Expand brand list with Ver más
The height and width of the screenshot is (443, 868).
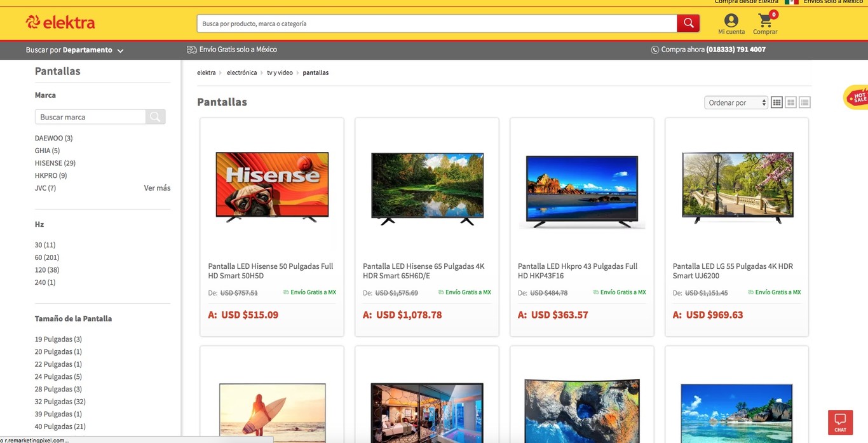pyautogui.click(x=157, y=187)
